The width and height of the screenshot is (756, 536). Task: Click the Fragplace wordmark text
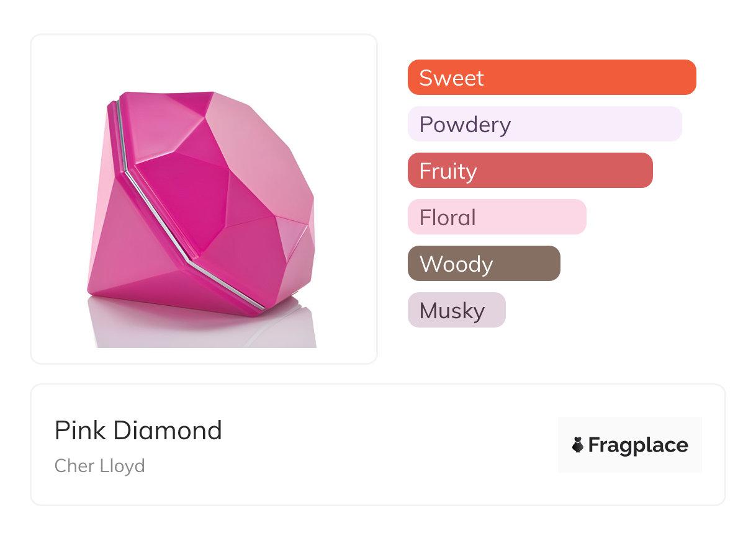click(637, 445)
